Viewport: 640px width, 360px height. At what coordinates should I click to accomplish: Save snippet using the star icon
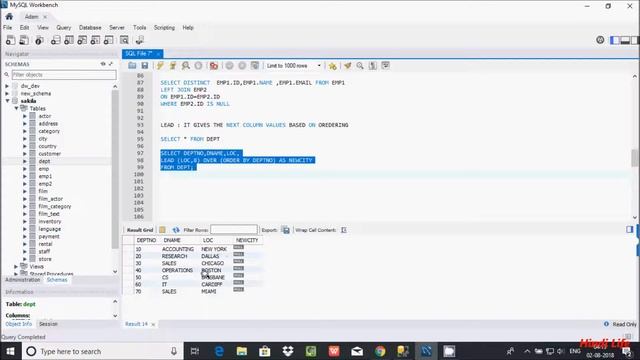pos(333,66)
